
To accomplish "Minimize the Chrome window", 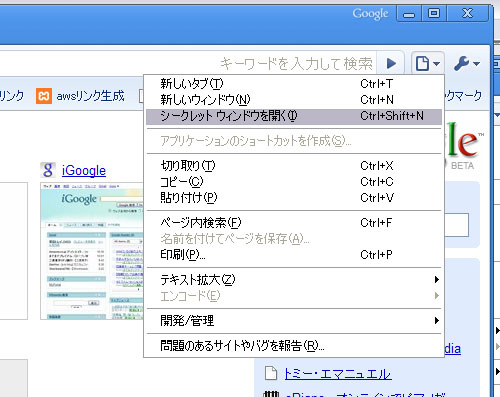I will (x=409, y=14).
